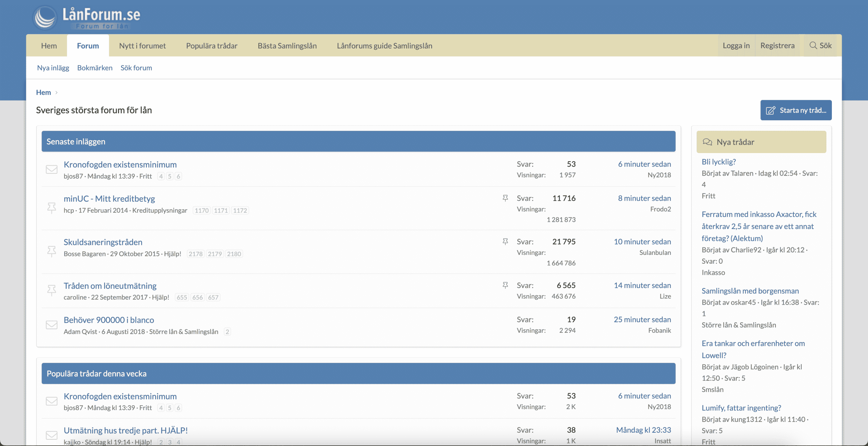Go to page 2180 of Skuldsaneringstråden
The image size is (868, 446).
pyautogui.click(x=234, y=254)
